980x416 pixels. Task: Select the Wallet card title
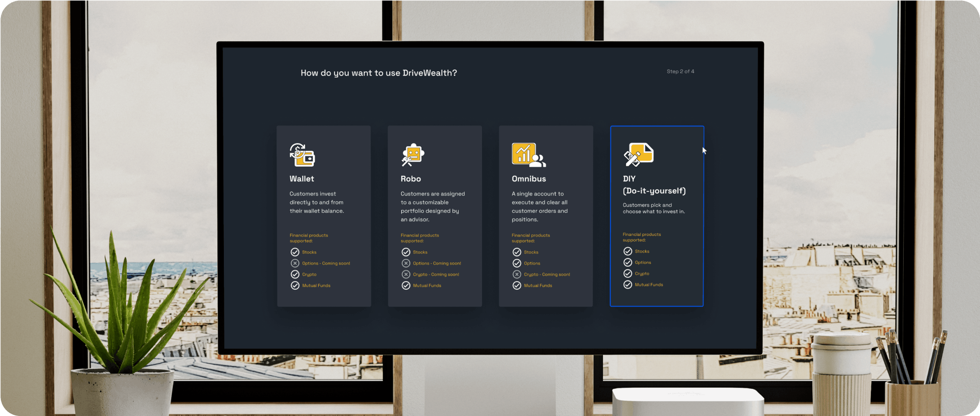point(301,179)
